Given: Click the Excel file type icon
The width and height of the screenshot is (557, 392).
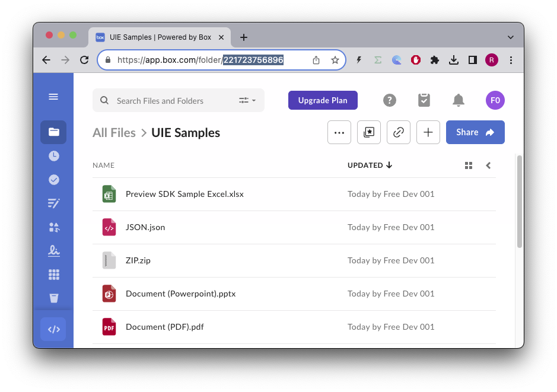Looking at the screenshot, I should [x=109, y=194].
